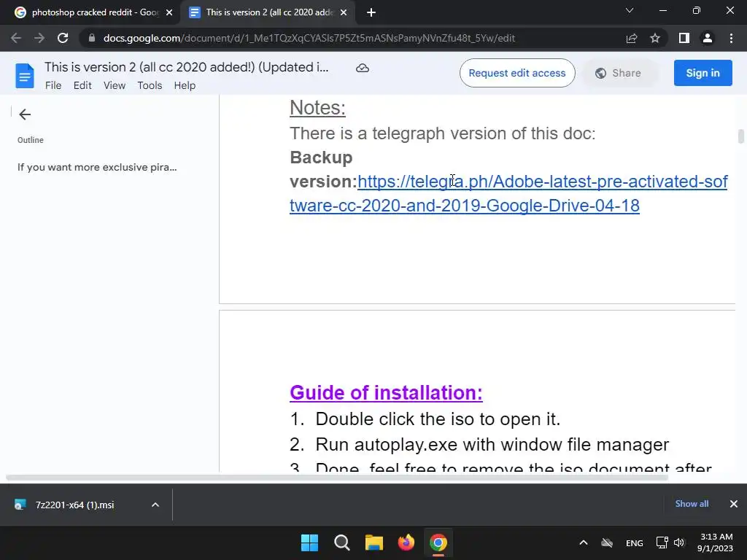Click the vertical document scrollbar
The height and width of the screenshot is (560, 747).
pos(741,136)
